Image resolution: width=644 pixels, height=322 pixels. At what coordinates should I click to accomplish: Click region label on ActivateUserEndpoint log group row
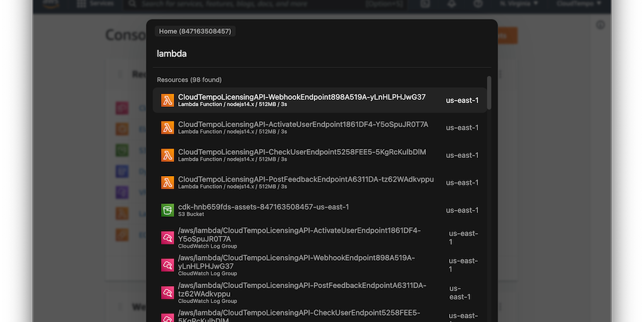(464, 238)
